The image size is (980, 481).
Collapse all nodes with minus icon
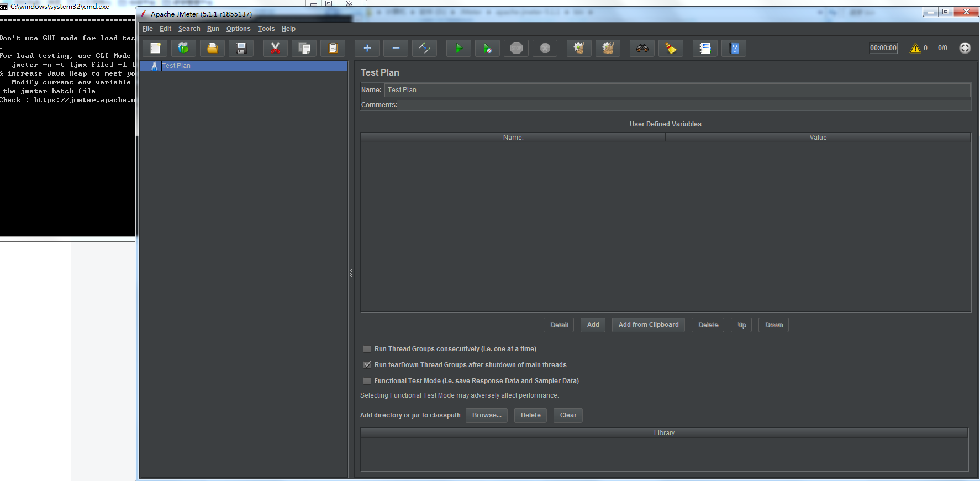(396, 49)
